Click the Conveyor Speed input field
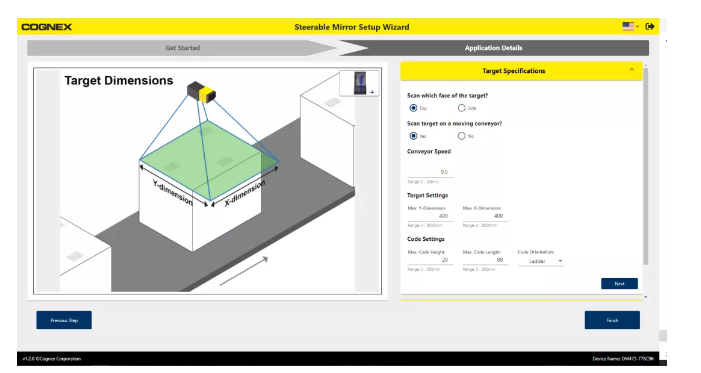The width and height of the screenshot is (701, 373). [x=430, y=172]
